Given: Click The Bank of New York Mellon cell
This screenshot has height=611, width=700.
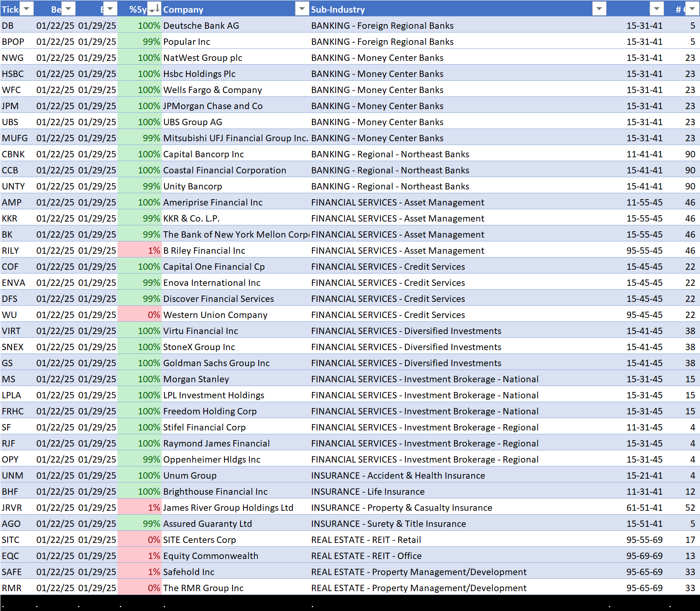Looking at the screenshot, I should [236, 235].
